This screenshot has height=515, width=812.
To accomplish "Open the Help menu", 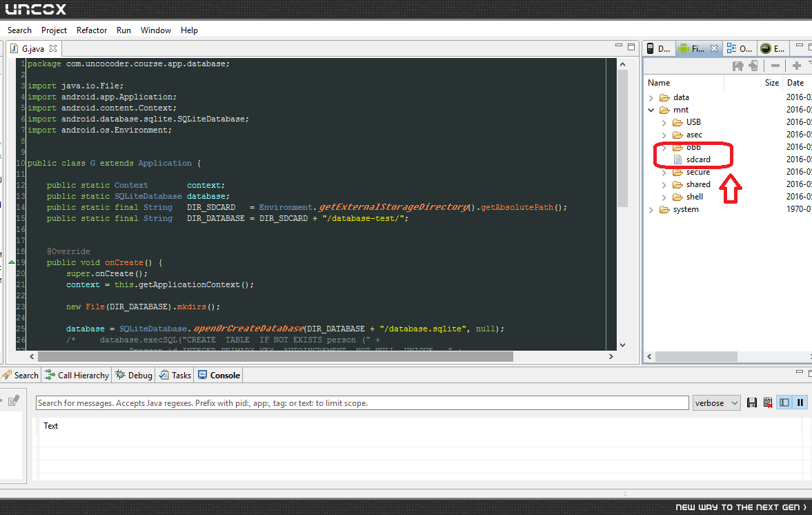I will [x=189, y=30].
